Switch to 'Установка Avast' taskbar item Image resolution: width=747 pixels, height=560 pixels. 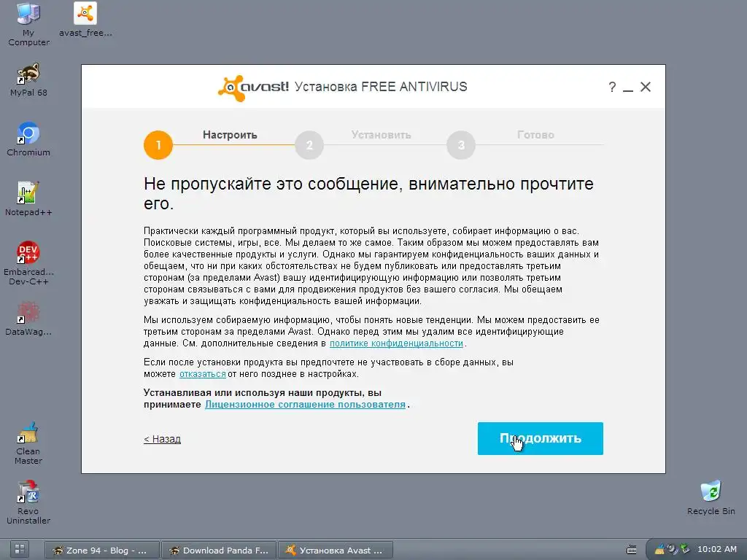336,550
